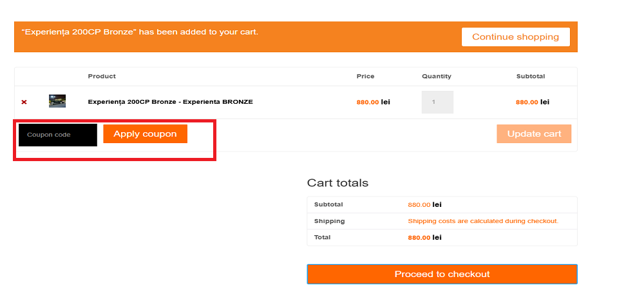Proceed to checkout
Viewport: 644px width, 290px height.
[442, 274]
